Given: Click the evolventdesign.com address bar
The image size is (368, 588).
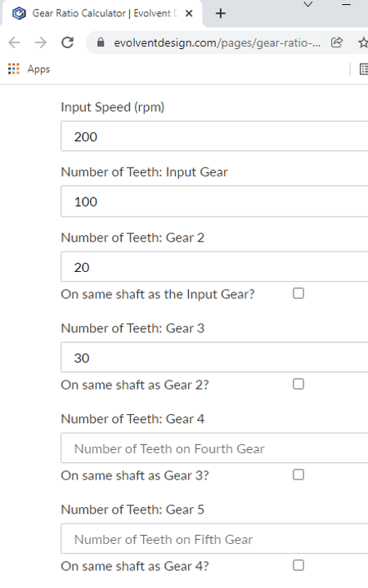Looking at the screenshot, I should 217,42.
